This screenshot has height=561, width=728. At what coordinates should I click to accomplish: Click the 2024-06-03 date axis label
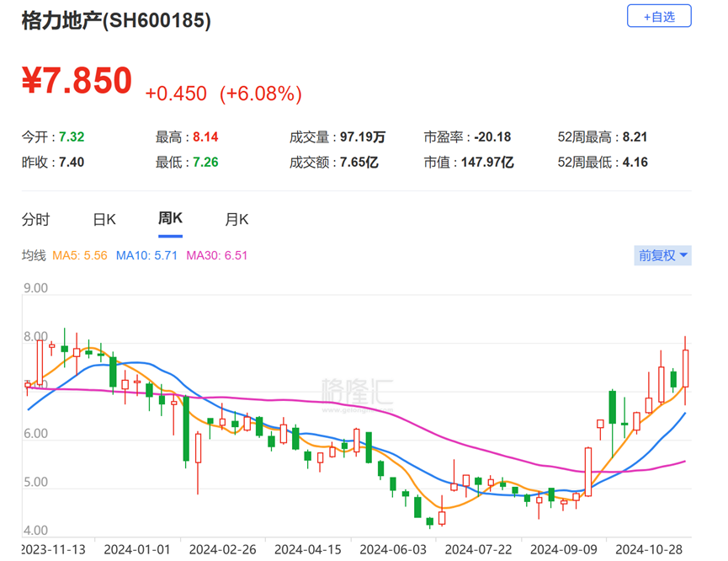tap(393, 550)
